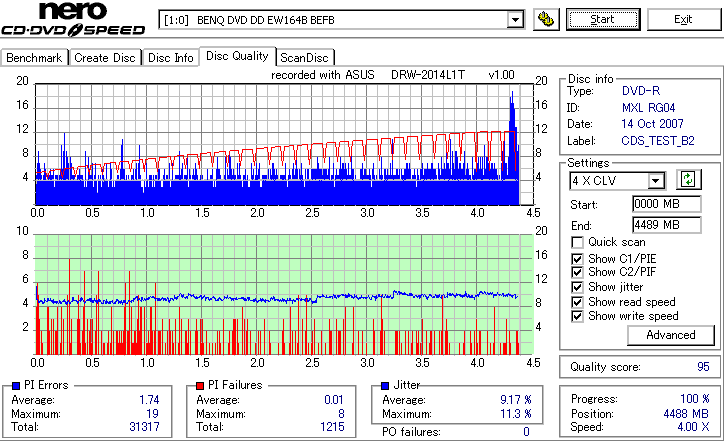724x441 pixels.
Task: Click the Quality score value 95
Action: pos(703,367)
